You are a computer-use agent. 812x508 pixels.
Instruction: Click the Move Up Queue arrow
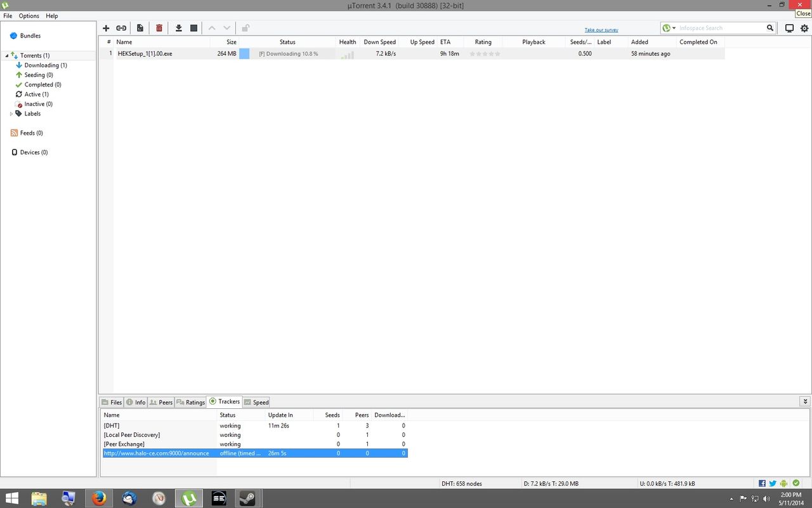pyautogui.click(x=212, y=28)
